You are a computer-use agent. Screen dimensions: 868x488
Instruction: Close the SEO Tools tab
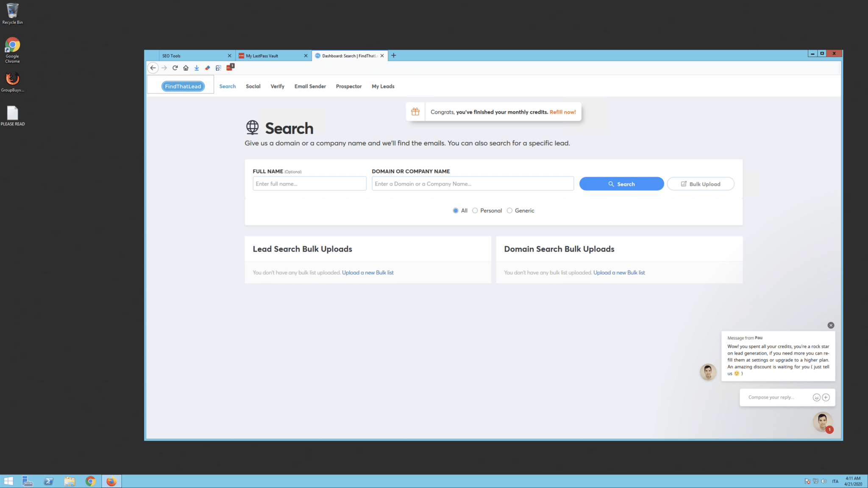230,55
